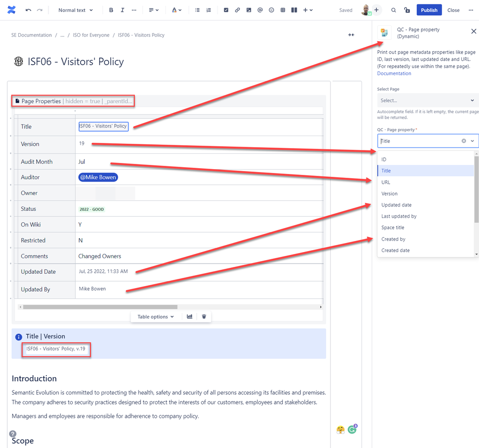Screen dimensions: 479x448
Task: Click the page title ISF06 - Visitors' Policy
Action: [76, 61]
